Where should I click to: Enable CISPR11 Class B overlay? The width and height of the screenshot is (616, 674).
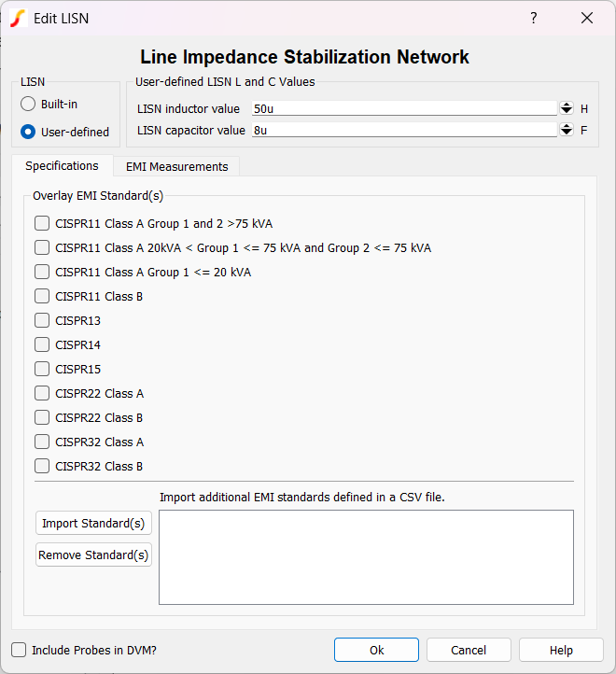[x=42, y=296]
